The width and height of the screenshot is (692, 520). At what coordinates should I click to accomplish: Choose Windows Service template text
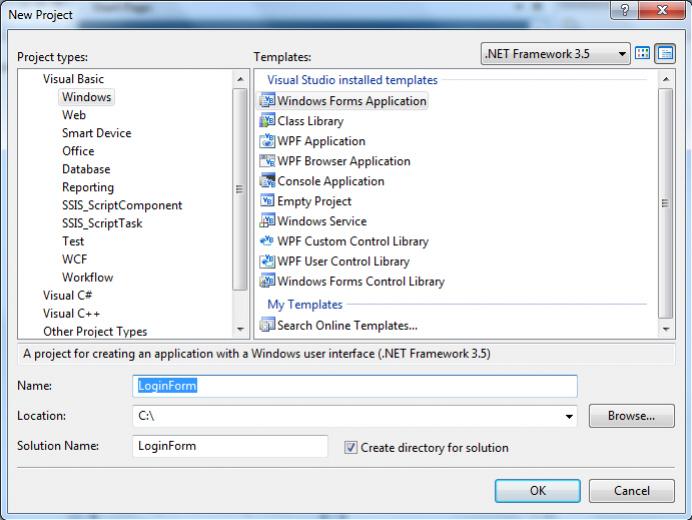point(322,221)
